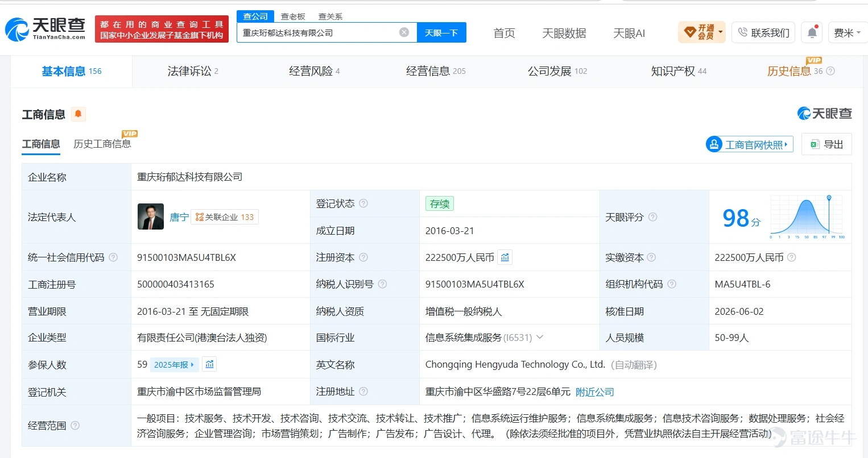868x458 pixels.
Task: Click the 附近公司 nearby companies link
Action: pos(595,392)
